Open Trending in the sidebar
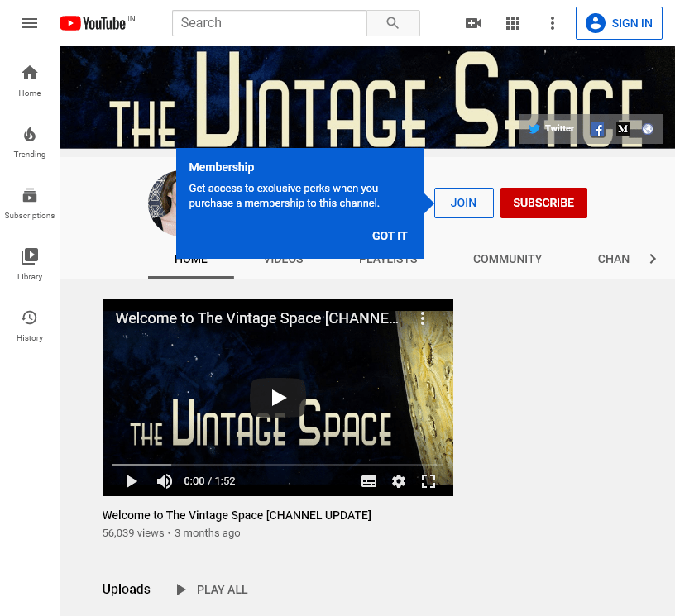 click(30, 142)
